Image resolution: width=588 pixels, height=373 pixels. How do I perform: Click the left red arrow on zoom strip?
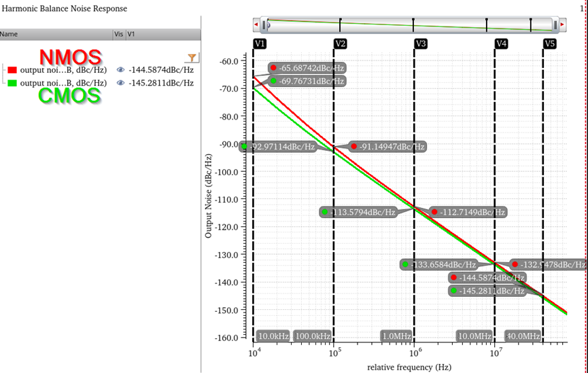tap(256, 25)
